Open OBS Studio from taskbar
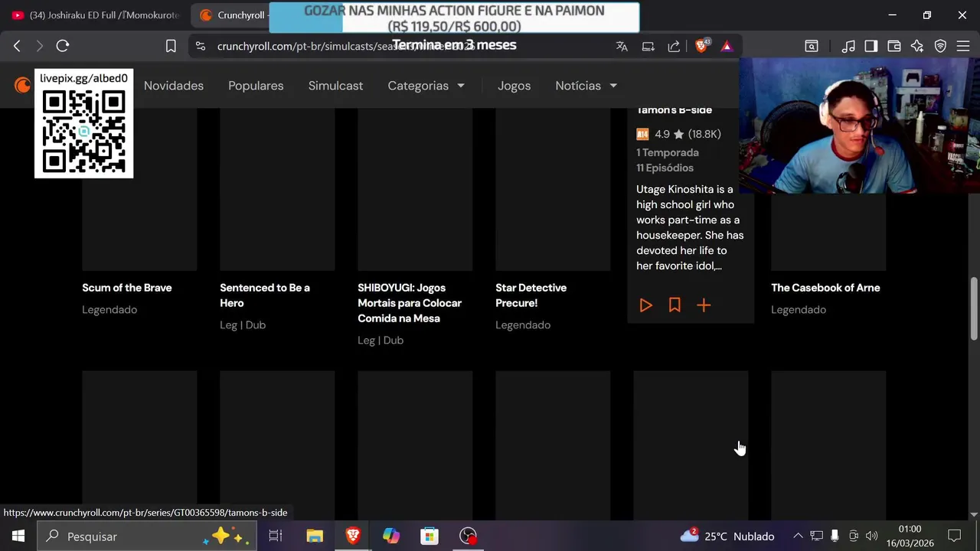The image size is (980, 551). 468,536
